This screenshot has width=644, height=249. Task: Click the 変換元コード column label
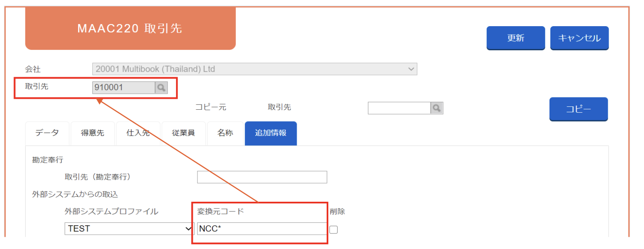pos(221,211)
